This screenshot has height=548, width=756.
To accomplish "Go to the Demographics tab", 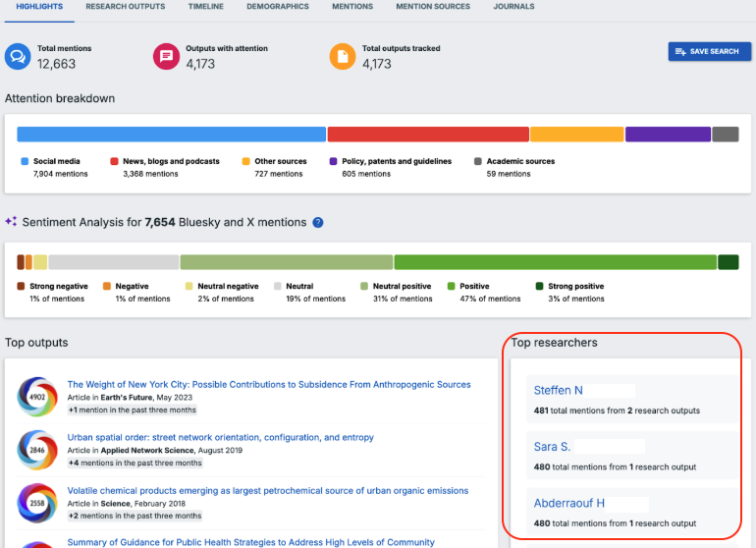I will coord(278,7).
